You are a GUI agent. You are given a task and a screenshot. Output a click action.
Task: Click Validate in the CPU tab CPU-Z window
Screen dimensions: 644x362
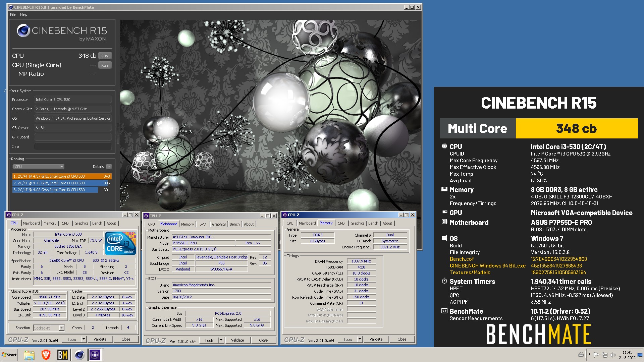tap(100, 339)
